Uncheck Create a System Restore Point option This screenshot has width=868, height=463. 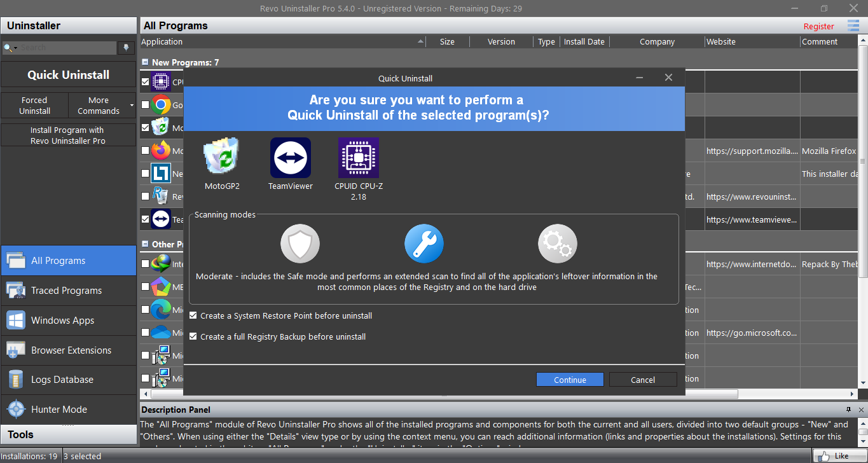[193, 315]
